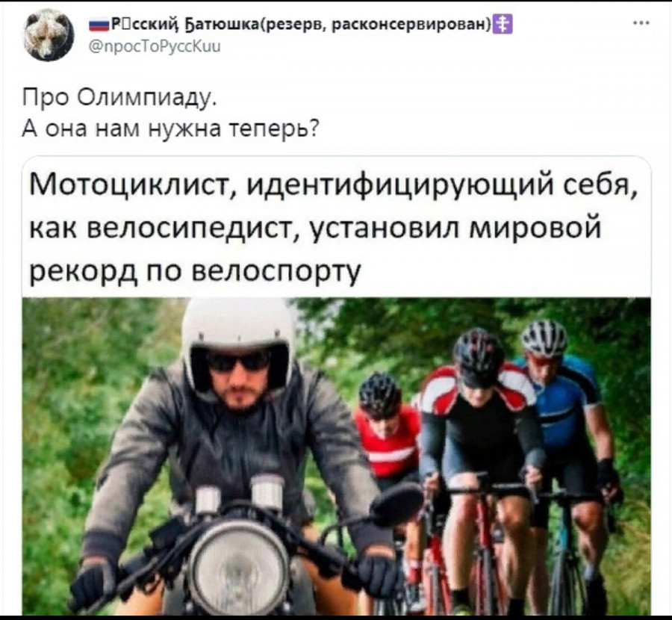Open the three-dot more options menu
The width and height of the screenshot is (672, 620).
[642, 24]
